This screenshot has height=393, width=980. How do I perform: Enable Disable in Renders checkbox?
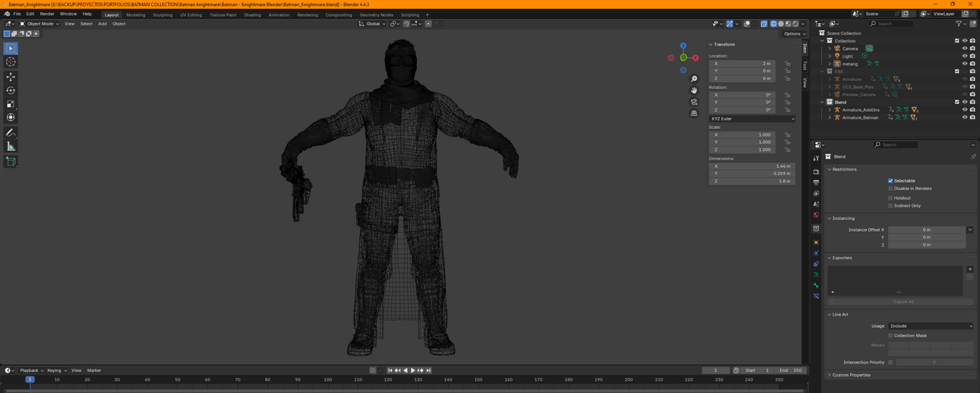pyautogui.click(x=890, y=188)
